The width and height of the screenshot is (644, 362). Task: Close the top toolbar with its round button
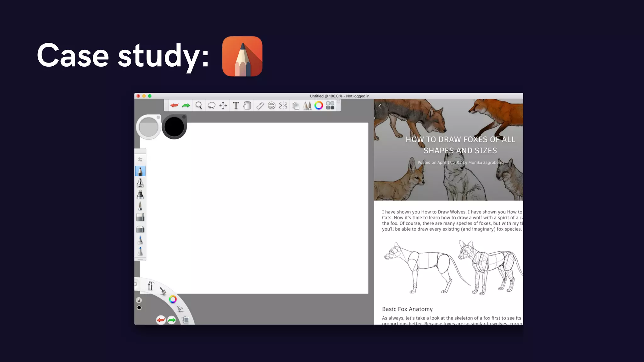point(339,102)
